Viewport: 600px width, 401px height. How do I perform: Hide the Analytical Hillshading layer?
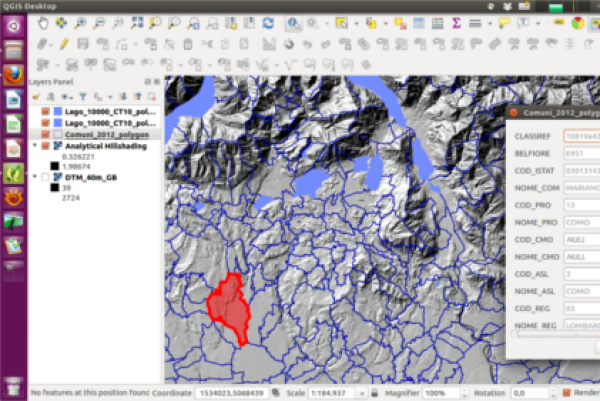click(46, 146)
